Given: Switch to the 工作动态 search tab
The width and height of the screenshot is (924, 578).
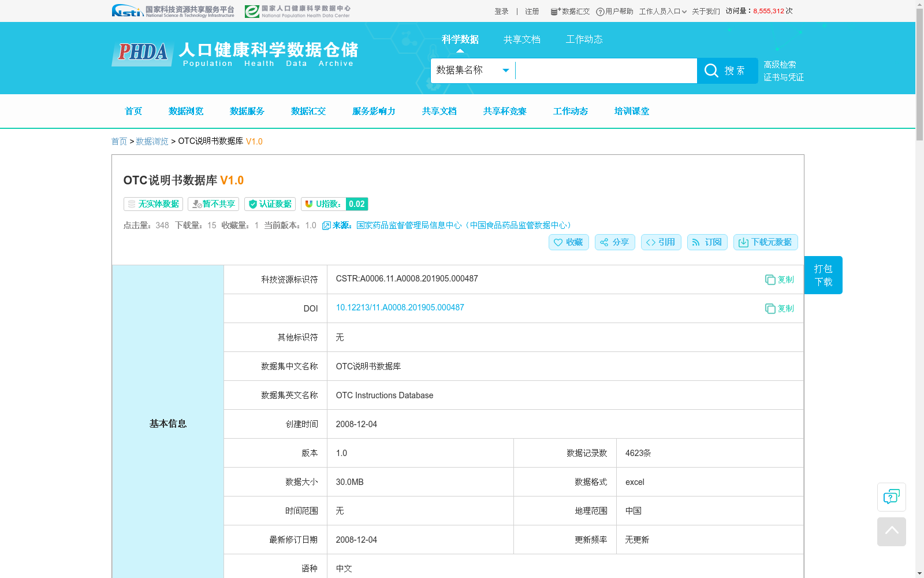Looking at the screenshot, I should [584, 39].
